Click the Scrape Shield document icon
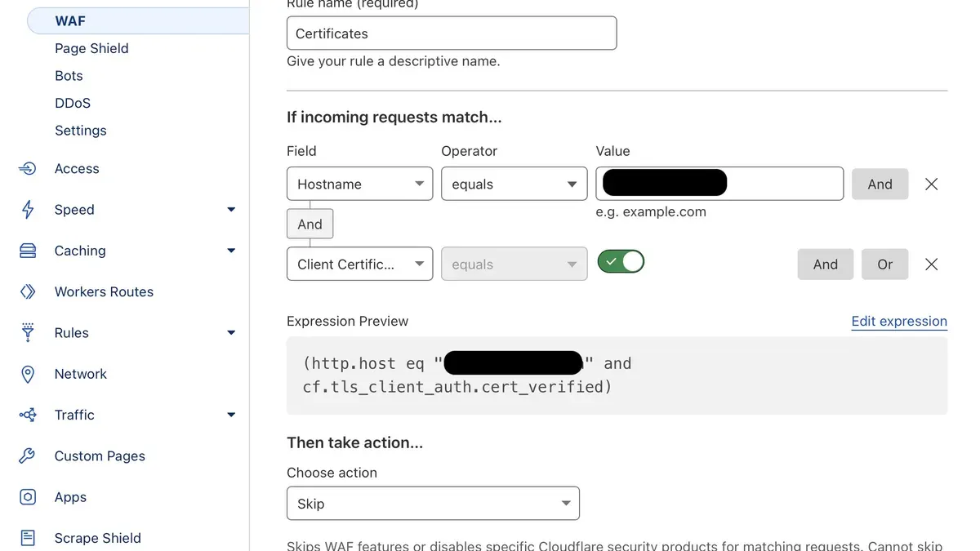Viewport: 980px width, 551px height. coord(28,538)
